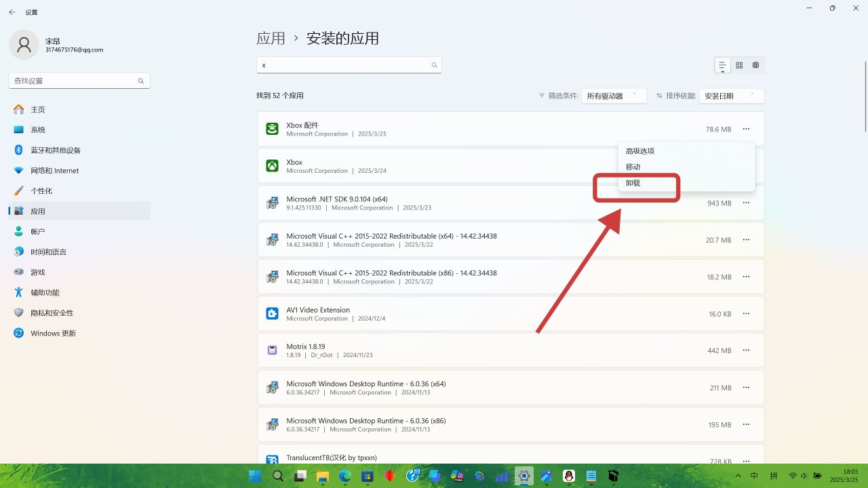Select 应用 in the sidebar
The image size is (868, 488).
point(79,211)
